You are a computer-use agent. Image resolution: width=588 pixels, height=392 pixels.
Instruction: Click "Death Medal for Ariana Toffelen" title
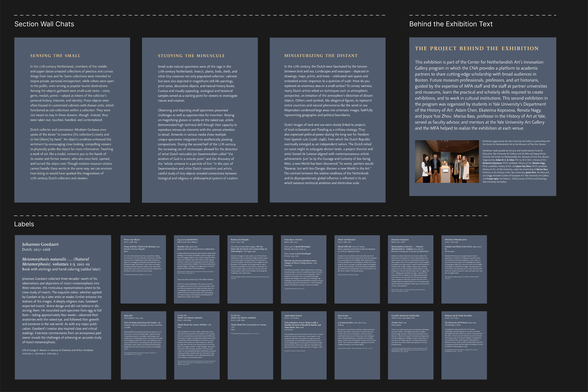(194, 325)
